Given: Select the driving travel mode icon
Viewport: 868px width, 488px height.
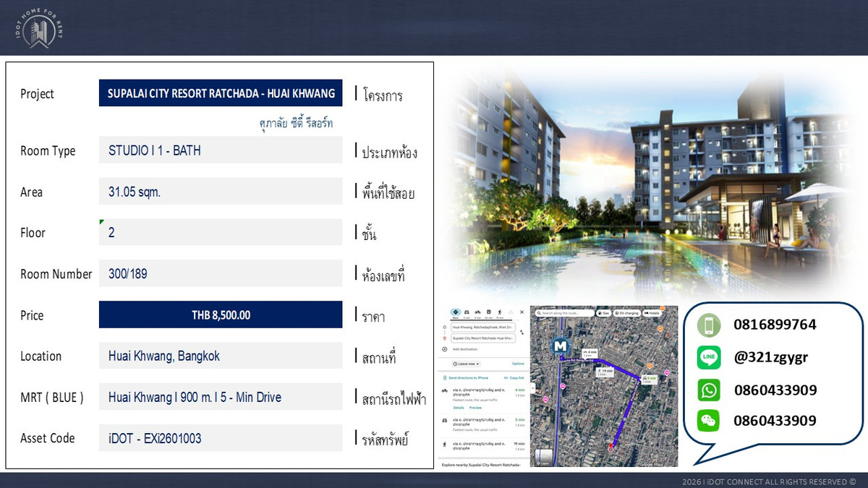Looking at the screenshot, I should [x=467, y=312].
